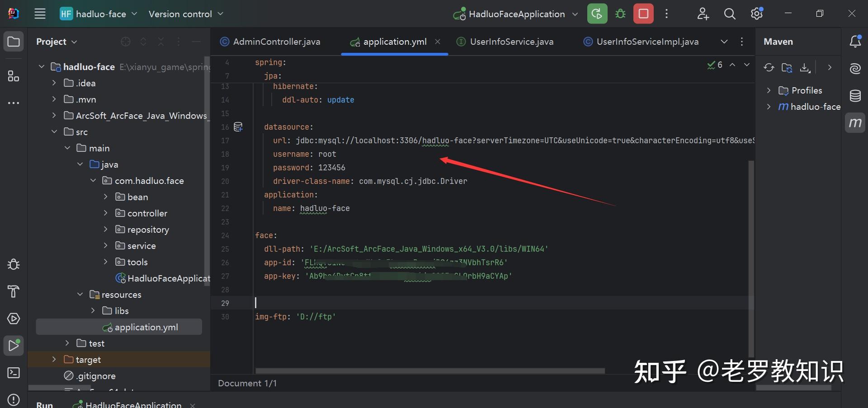This screenshot has height=408, width=868.
Task: Open the Terminal tool window
Action: coord(13,372)
